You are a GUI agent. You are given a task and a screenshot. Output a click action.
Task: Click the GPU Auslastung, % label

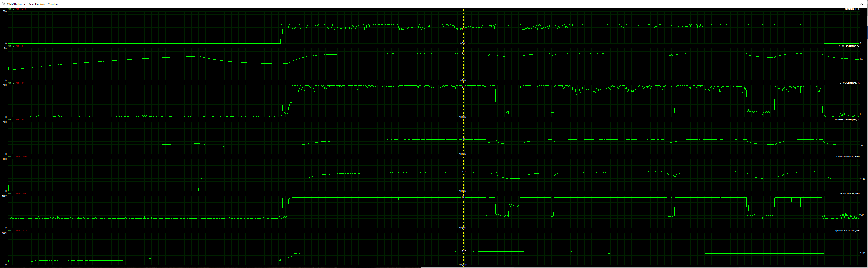pyautogui.click(x=849, y=83)
